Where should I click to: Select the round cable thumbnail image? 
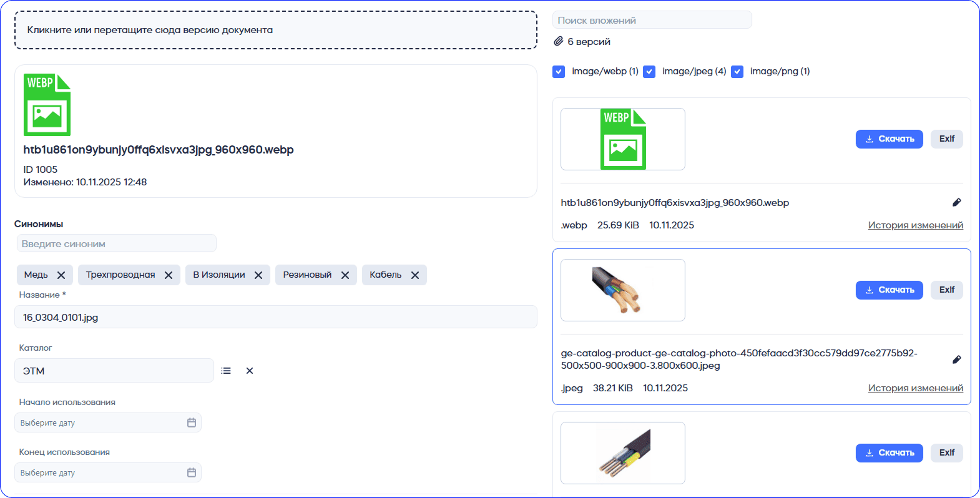coord(622,290)
